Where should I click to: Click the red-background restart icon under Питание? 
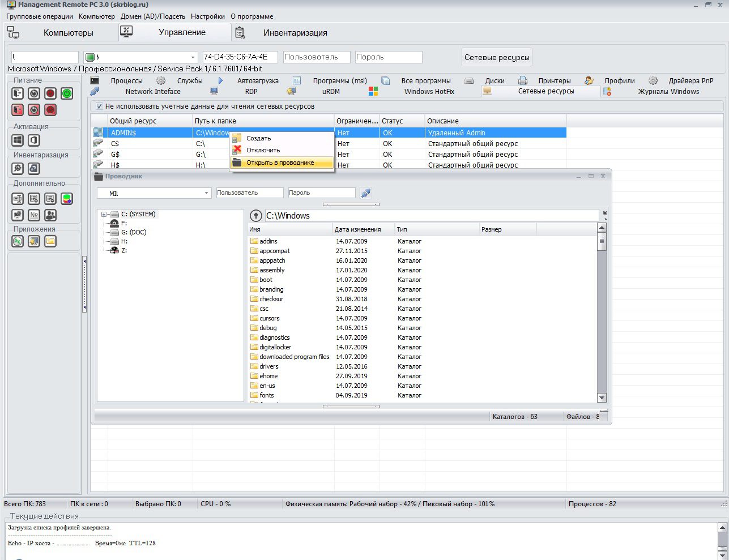pos(34,110)
